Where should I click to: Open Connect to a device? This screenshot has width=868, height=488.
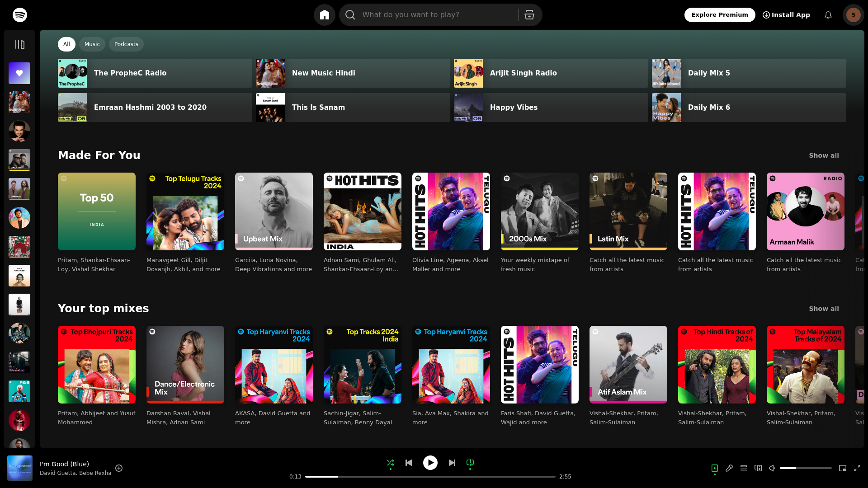pos(758,468)
